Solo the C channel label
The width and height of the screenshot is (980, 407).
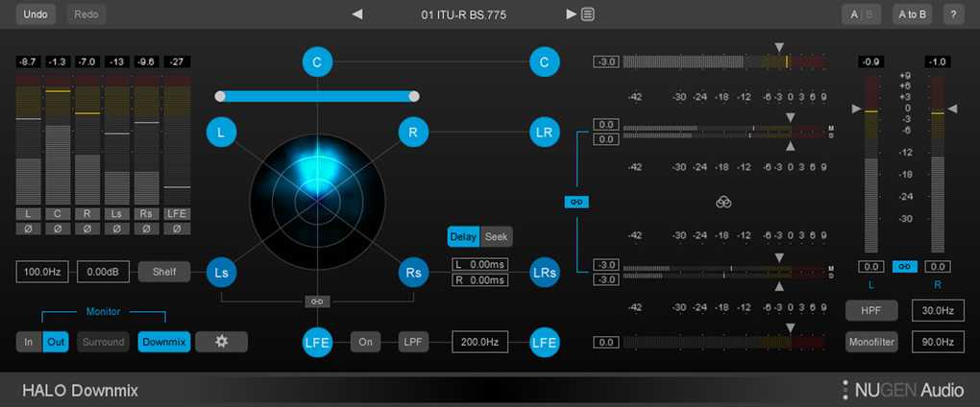[58, 214]
